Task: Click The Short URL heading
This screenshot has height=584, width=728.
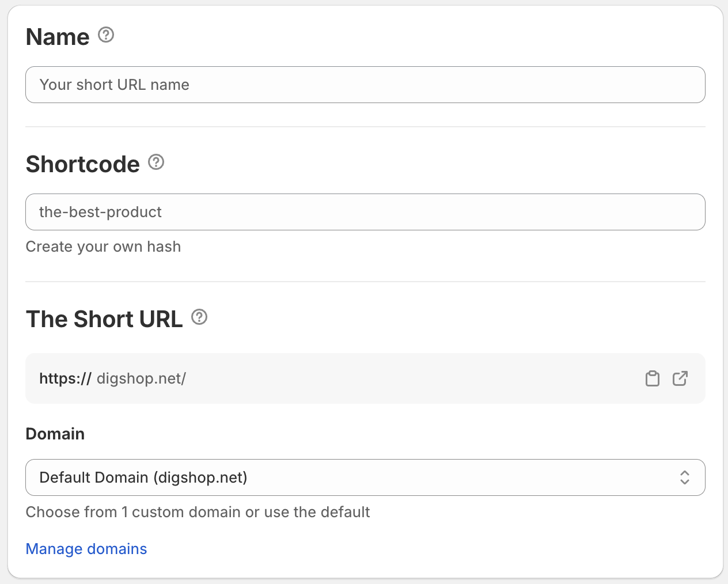Action: point(104,318)
